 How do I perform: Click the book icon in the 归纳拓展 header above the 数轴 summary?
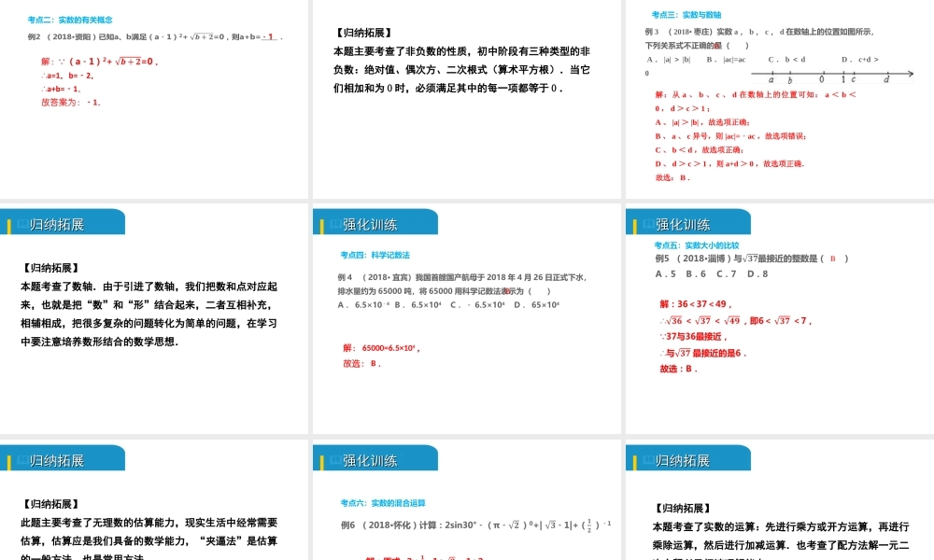[x=22, y=224]
